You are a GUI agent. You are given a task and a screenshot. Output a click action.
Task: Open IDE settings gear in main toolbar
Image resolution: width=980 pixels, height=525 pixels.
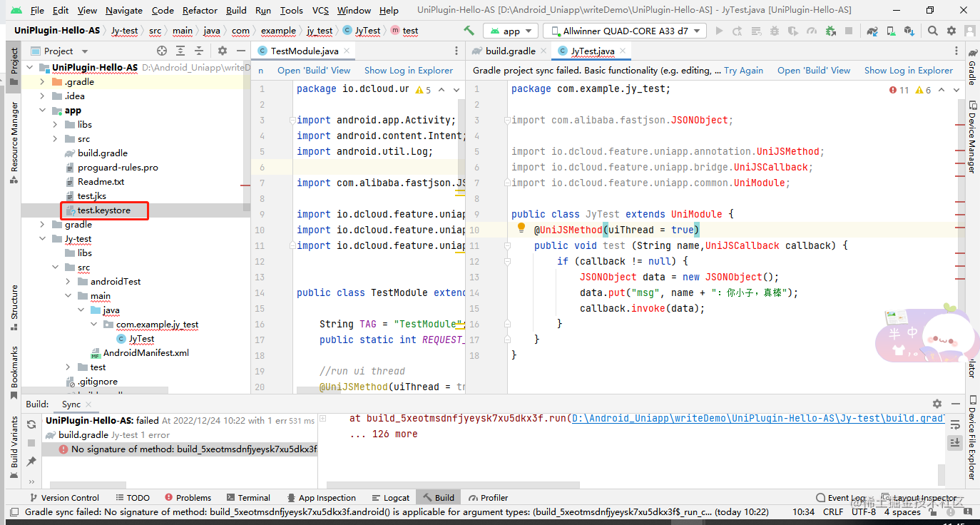951,31
